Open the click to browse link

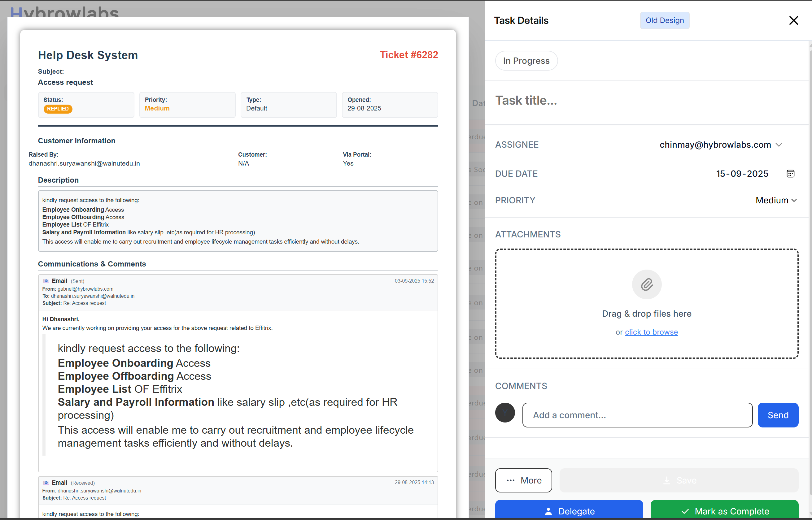(651, 332)
